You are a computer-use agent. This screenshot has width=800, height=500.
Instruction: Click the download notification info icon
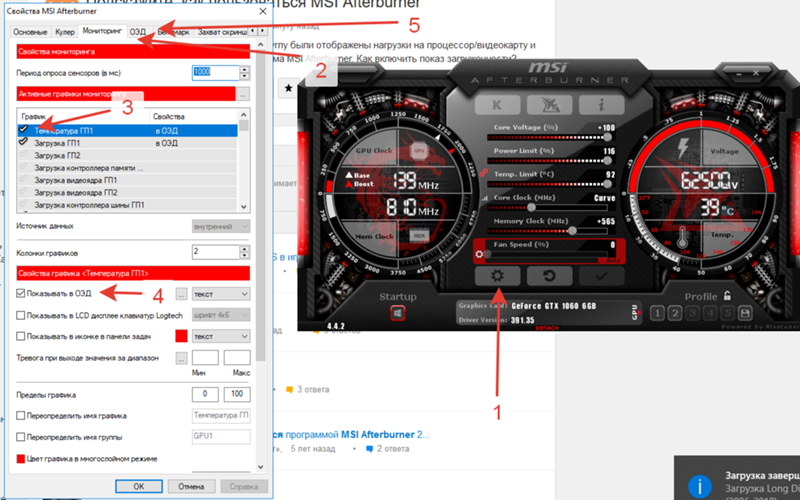[x=699, y=487]
